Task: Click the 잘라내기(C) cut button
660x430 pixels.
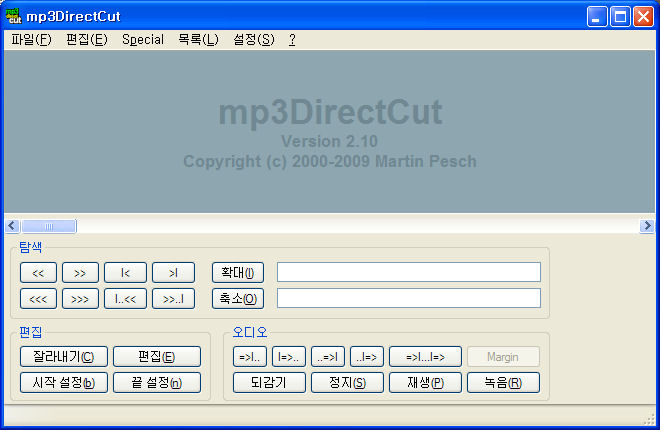Action: click(64, 357)
